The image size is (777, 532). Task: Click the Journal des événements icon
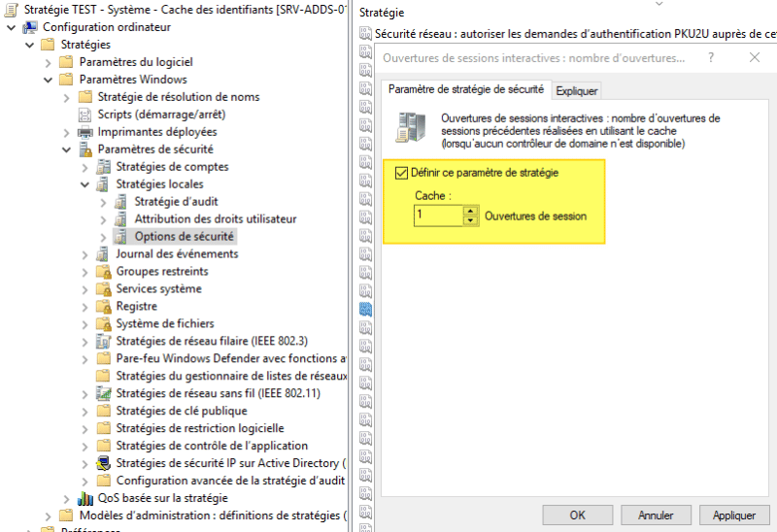tap(103, 254)
